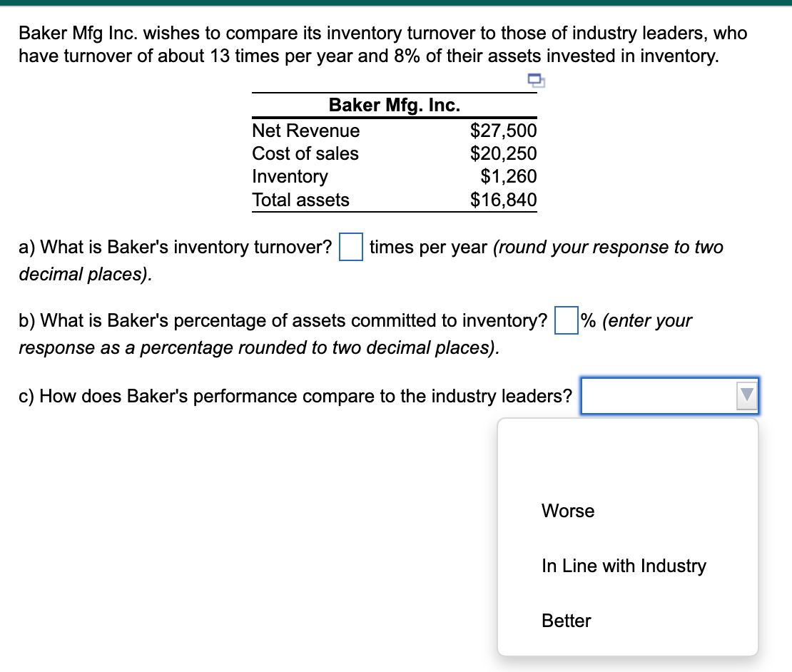Select 'In Line with Industry' option

pos(624,566)
